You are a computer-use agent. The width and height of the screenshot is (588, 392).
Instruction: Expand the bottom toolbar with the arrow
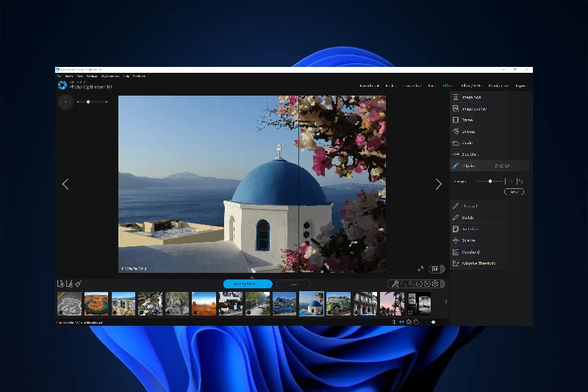(x=442, y=284)
